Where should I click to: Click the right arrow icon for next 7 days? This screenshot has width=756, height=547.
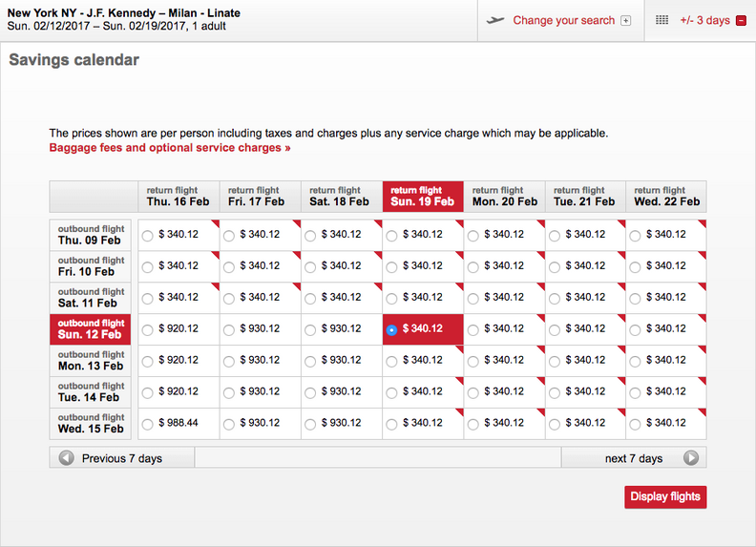691,458
